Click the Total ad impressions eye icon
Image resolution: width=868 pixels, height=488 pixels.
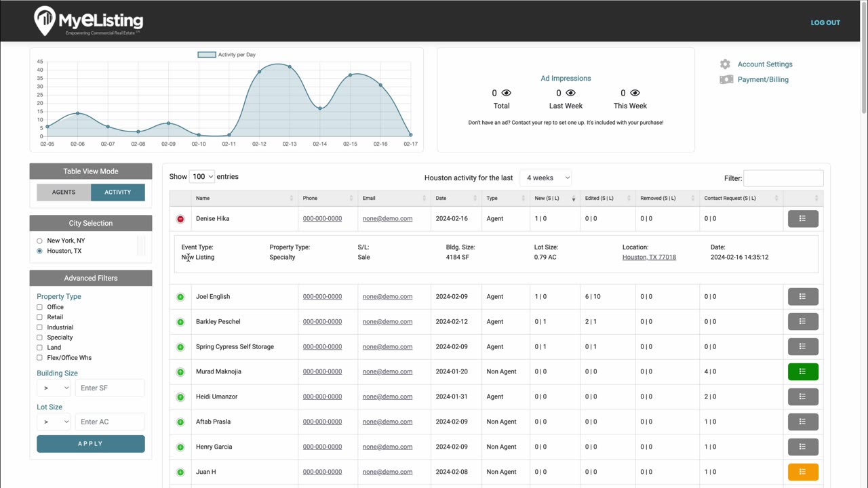[x=506, y=93]
